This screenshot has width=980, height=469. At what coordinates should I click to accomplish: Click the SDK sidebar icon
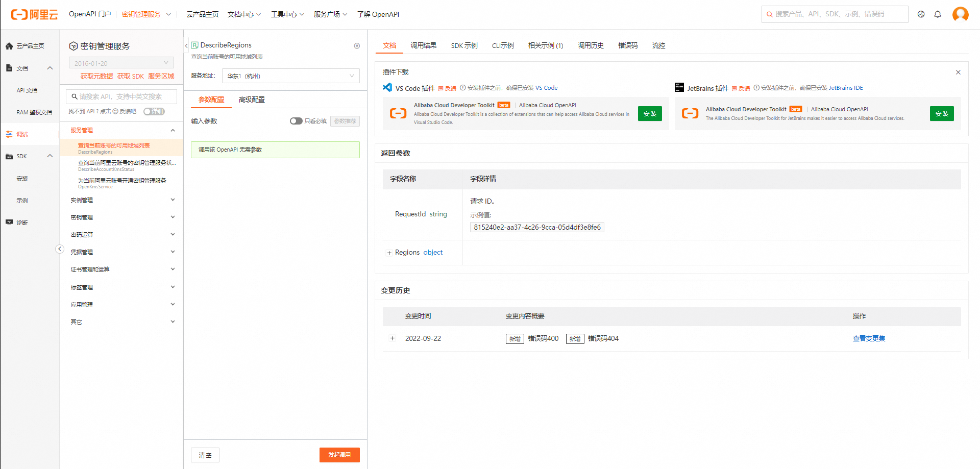(x=9, y=157)
